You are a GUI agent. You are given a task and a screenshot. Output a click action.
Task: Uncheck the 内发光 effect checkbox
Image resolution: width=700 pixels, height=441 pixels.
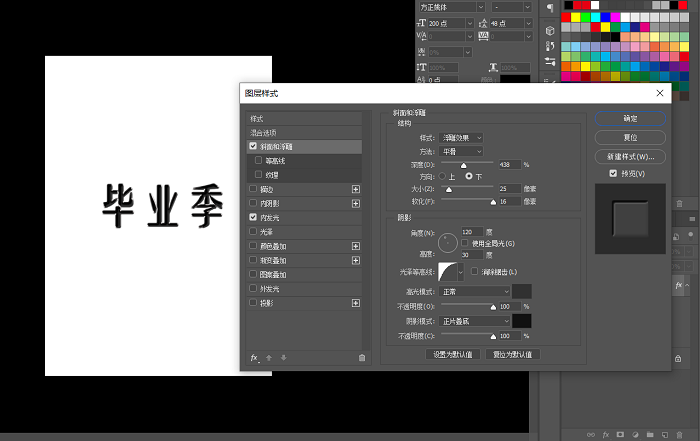tap(253, 217)
